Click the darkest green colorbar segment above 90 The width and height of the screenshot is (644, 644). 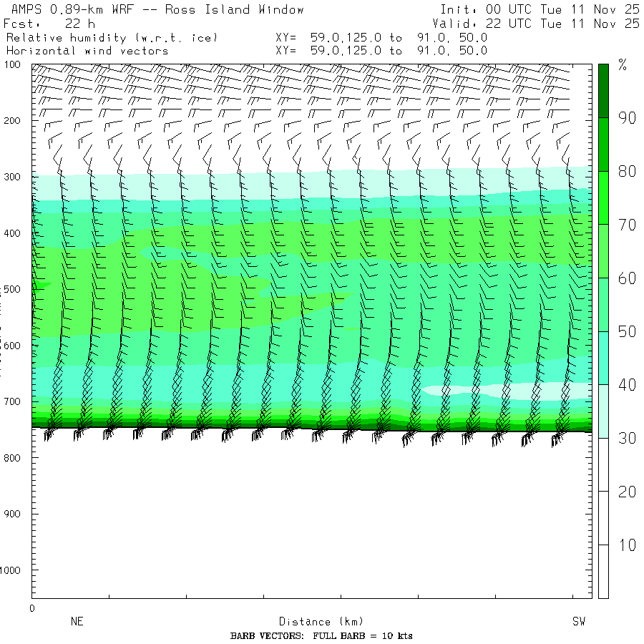(x=603, y=91)
